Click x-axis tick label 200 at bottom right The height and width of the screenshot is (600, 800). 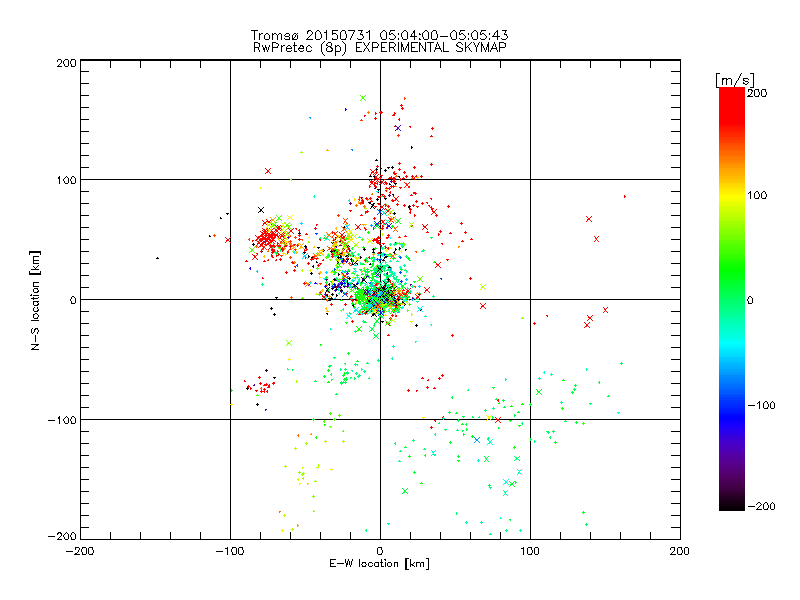(x=679, y=551)
